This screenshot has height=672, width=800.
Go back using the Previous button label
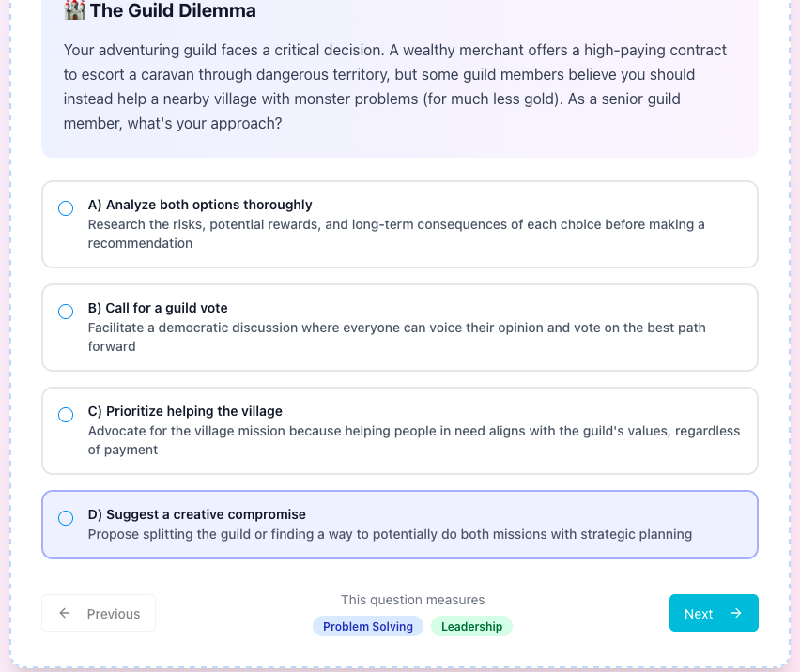tap(114, 614)
